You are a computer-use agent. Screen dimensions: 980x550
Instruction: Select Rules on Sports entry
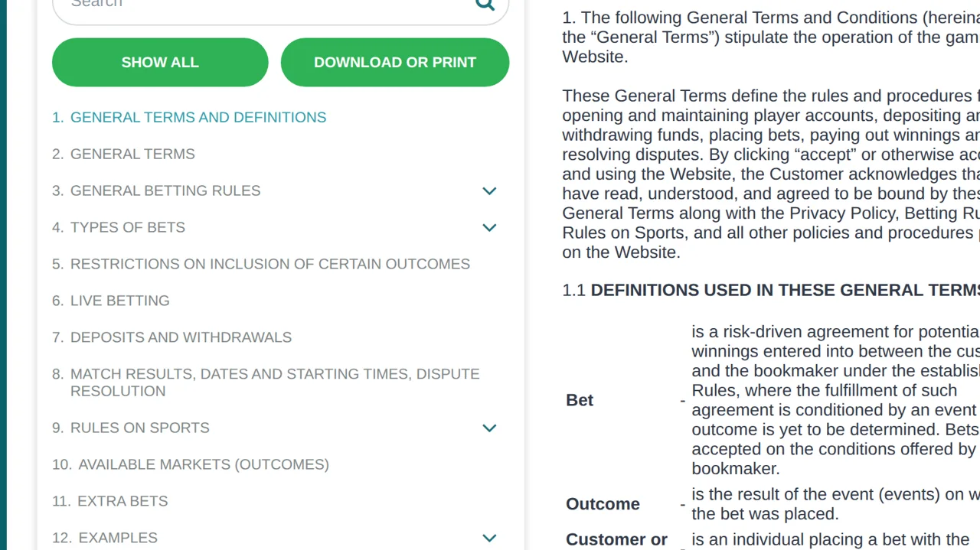[x=131, y=428]
